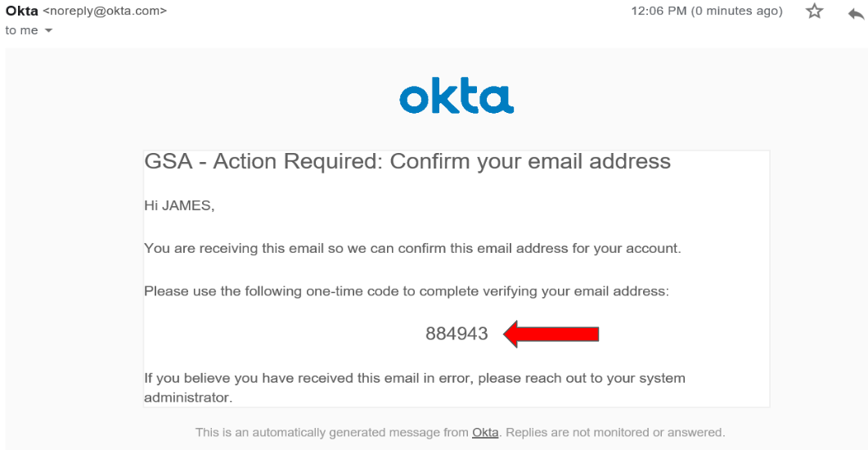Image resolution: width=868 pixels, height=450 pixels.
Task: Click the noreply@okta.com sender address
Action: click(105, 11)
